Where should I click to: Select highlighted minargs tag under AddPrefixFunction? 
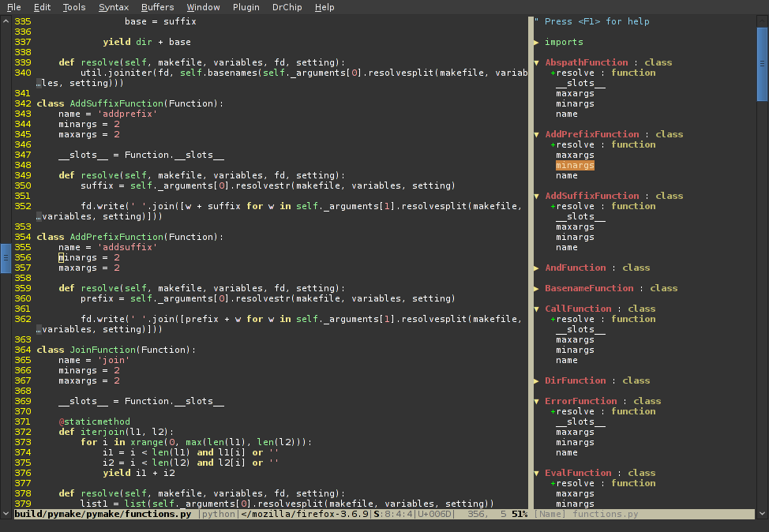[575, 166]
